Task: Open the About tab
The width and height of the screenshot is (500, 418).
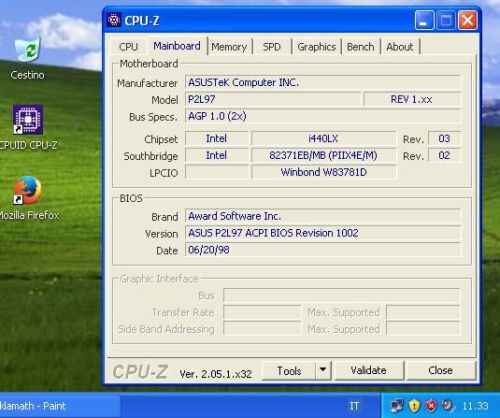Action: [x=400, y=47]
